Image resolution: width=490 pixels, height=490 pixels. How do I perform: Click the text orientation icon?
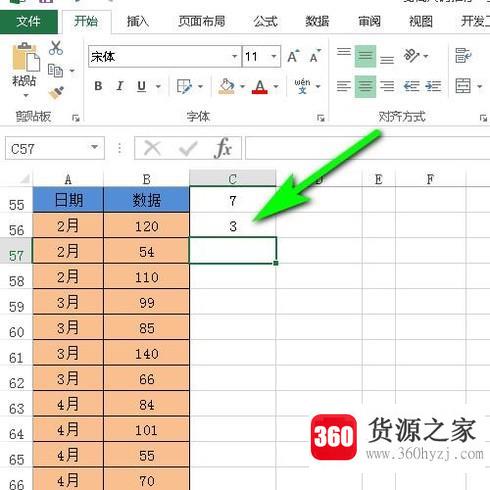(x=411, y=56)
